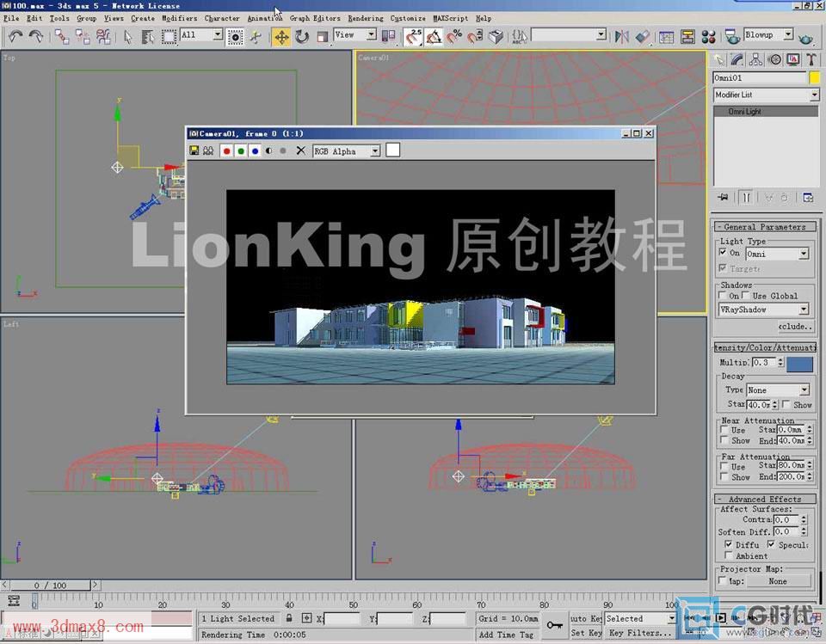The height and width of the screenshot is (644, 826).
Task: Choose the Select Object arrow tool
Action: click(x=127, y=37)
